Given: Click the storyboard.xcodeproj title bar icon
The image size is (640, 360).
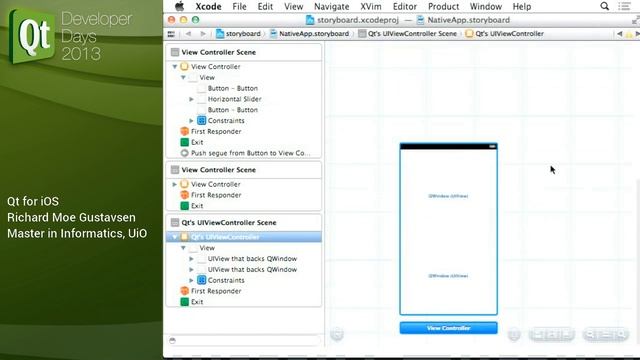Looking at the screenshot, I should point(310,20).
